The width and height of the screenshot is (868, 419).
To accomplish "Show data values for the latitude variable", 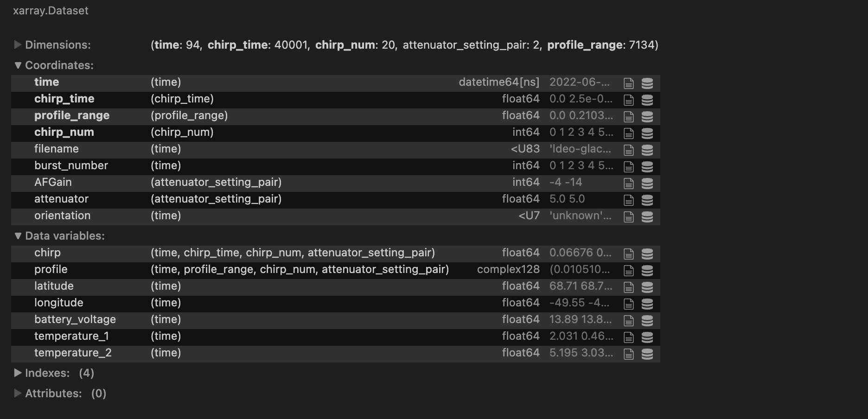I will click(x=646, y=286).
